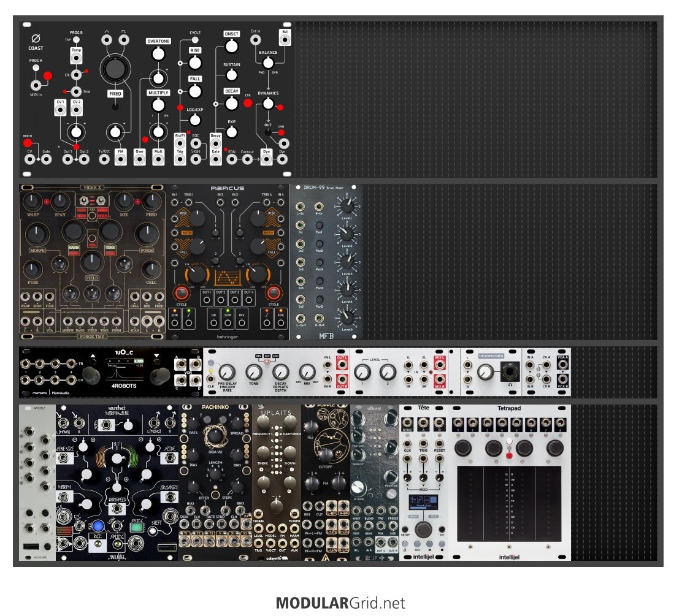Turn the FREQUENCY knob on Uplaits
682x616 pixels.
(x=263, y=422)
